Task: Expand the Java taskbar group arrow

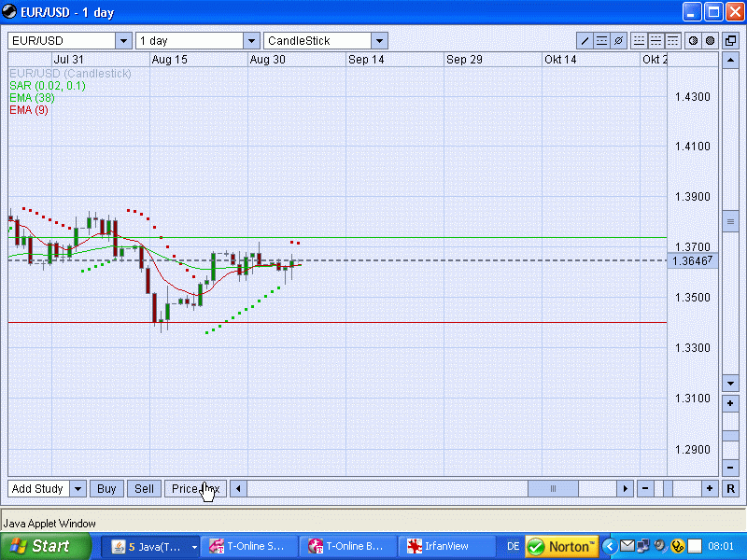Action: (x=194, y=547)
